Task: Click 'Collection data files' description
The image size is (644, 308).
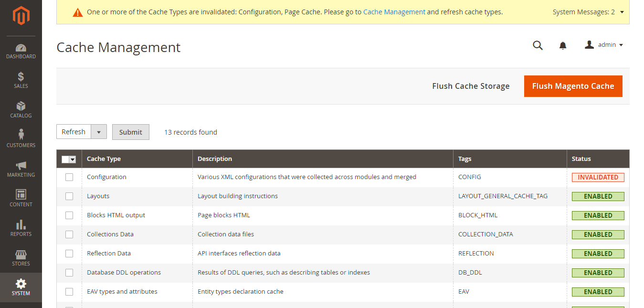Action: [x=226, y=234]
